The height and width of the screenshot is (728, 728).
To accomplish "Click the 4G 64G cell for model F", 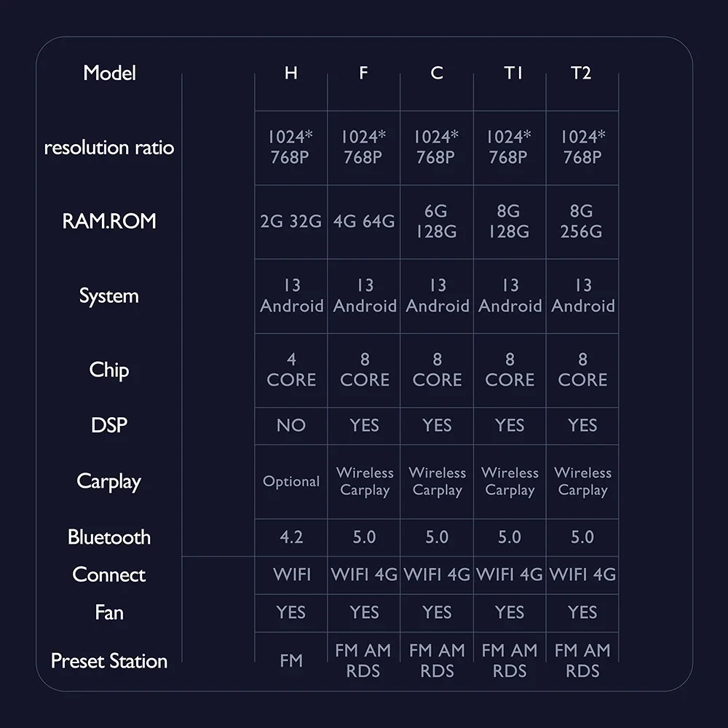I will 363,221.
